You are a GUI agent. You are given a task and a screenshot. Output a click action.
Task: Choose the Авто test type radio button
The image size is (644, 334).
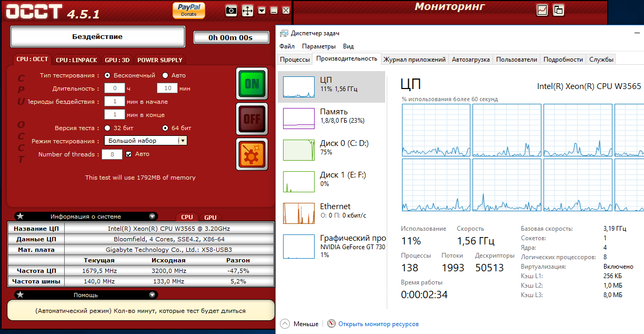coord(165,75)
